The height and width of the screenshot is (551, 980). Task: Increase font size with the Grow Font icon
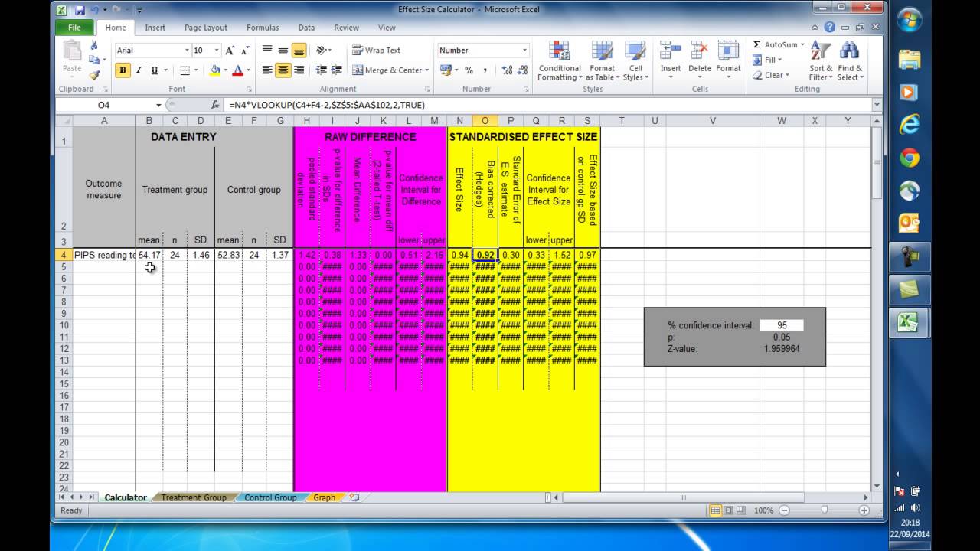click(230, 51)
